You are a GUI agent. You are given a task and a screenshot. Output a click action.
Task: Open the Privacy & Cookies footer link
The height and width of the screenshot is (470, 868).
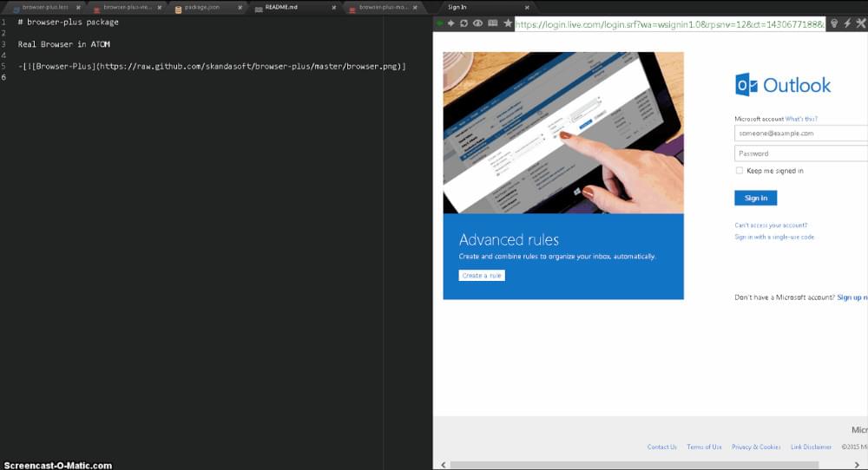pos(756,447)
